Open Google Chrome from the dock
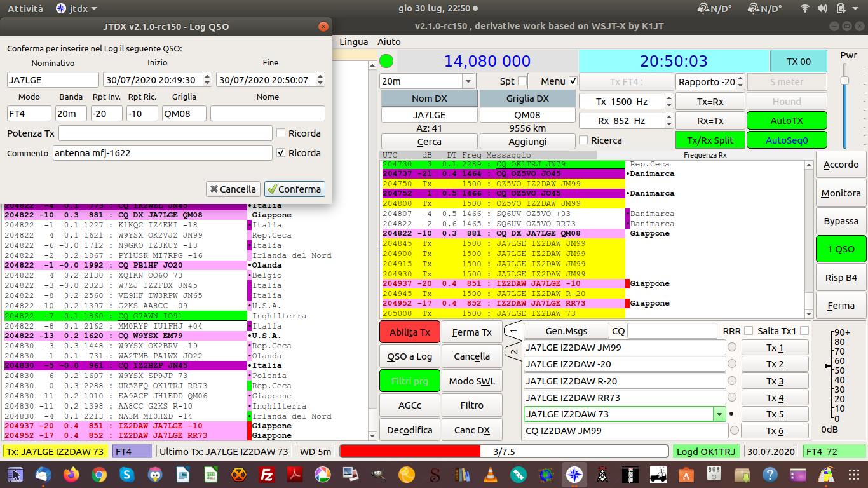 (x=99, y=474)
